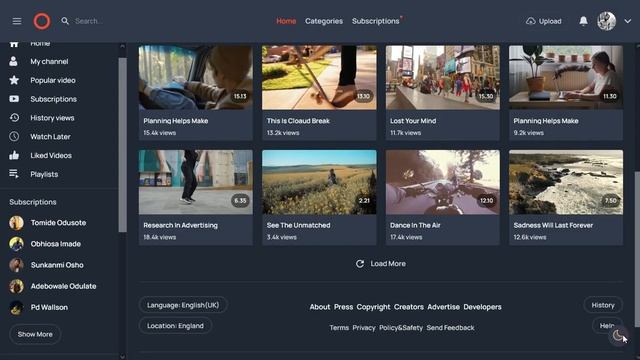Click the Show More subscriptions button
This screenshot has height=360, width=640.
coord(35,334)
